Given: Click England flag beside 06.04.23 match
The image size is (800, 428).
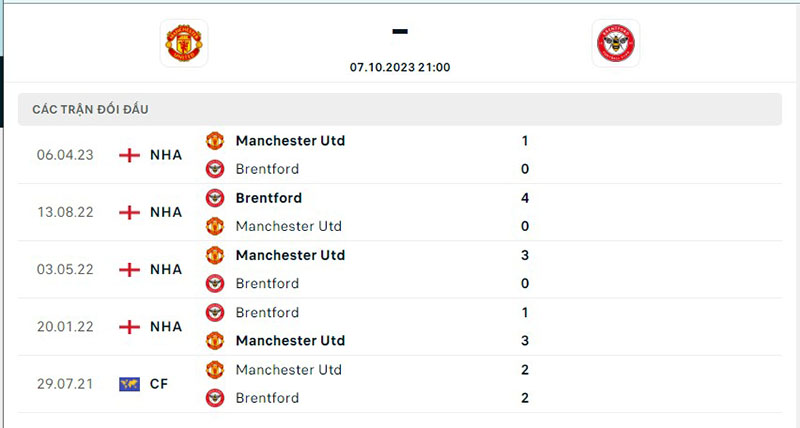Looking at the screenshot, I should [129, 155].
